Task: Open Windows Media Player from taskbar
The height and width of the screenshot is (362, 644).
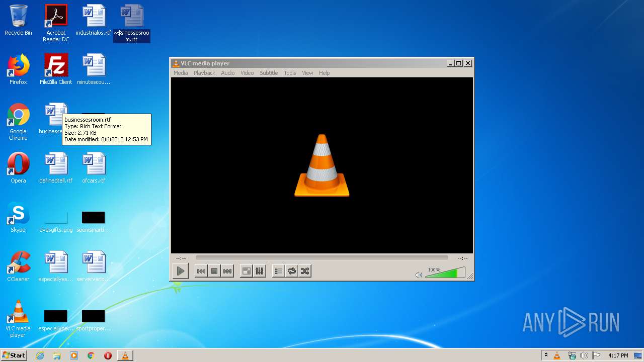Action: [74, 355]
